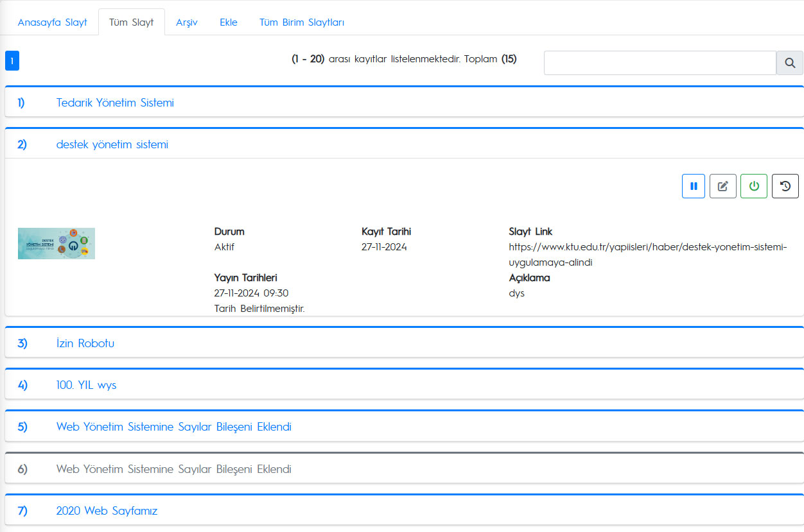Edit the destek yönetim sistemi slide
804x532 pixels.
[x=723, y=186]
